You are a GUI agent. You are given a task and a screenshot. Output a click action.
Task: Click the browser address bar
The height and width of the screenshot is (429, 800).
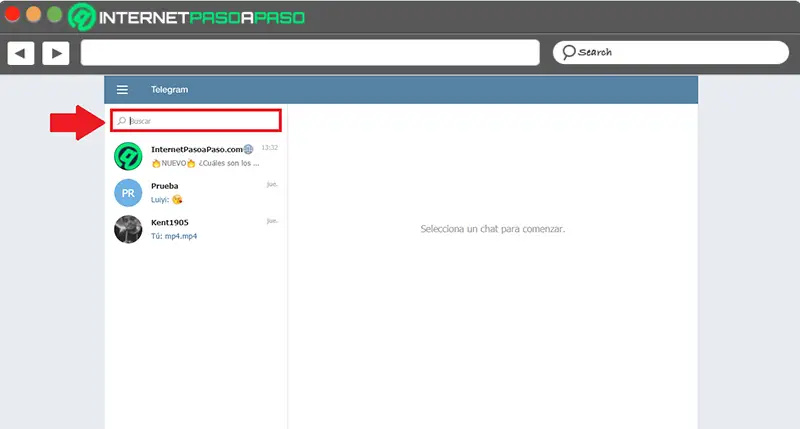pos(310,53)
